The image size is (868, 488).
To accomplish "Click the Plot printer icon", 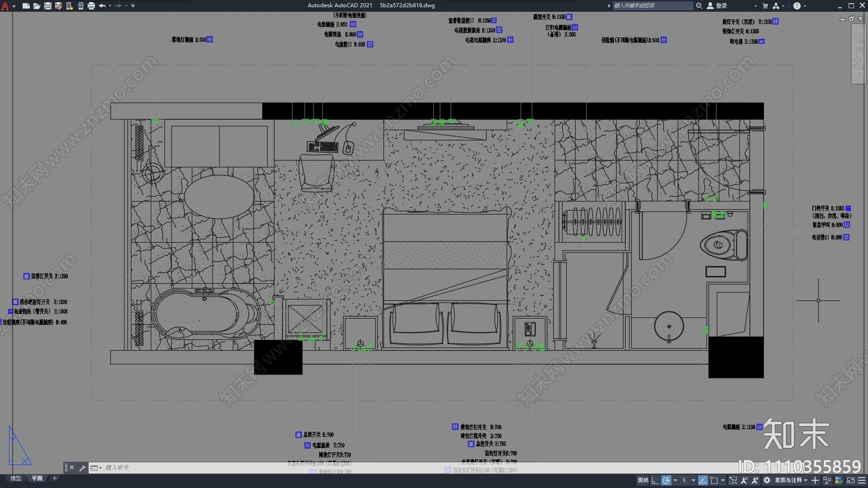I will pos(91,6).
